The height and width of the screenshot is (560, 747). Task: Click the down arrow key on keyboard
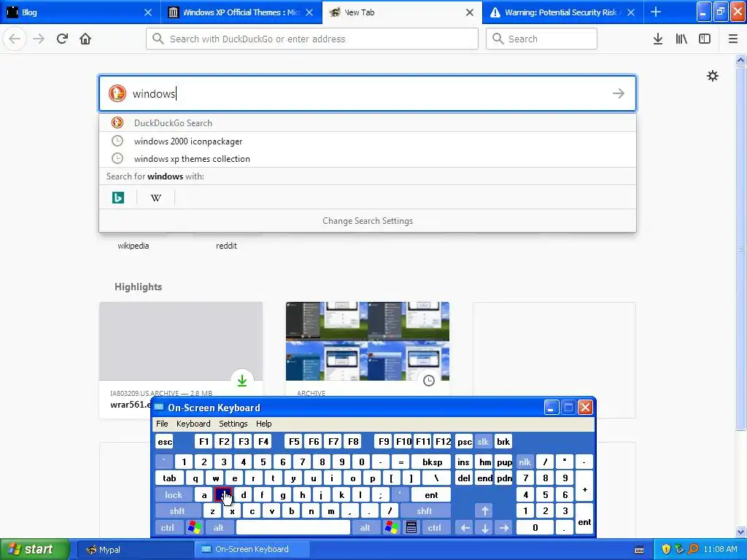(484, 527)
